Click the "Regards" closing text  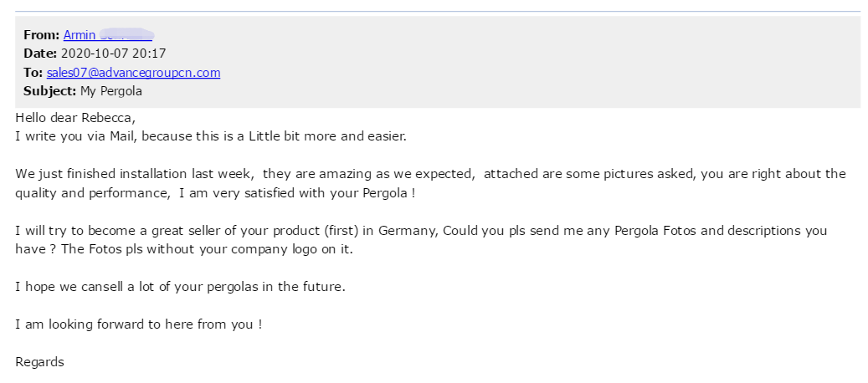coord(40,362)
